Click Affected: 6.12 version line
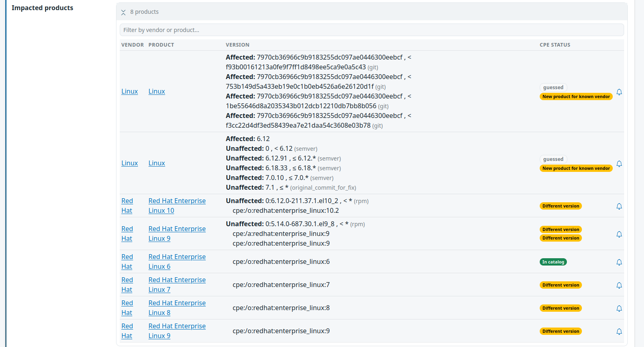 point(248,139)
